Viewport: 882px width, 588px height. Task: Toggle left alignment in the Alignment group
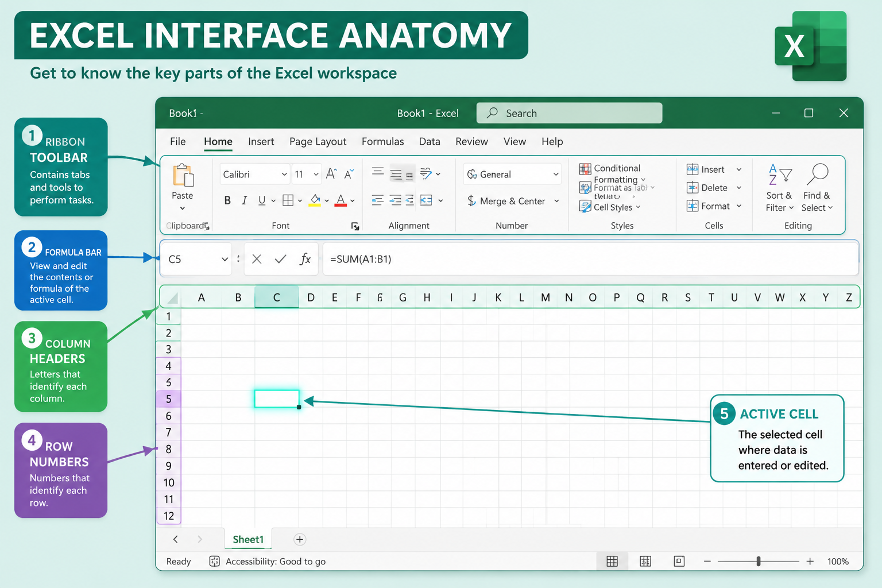coord(378,200)
